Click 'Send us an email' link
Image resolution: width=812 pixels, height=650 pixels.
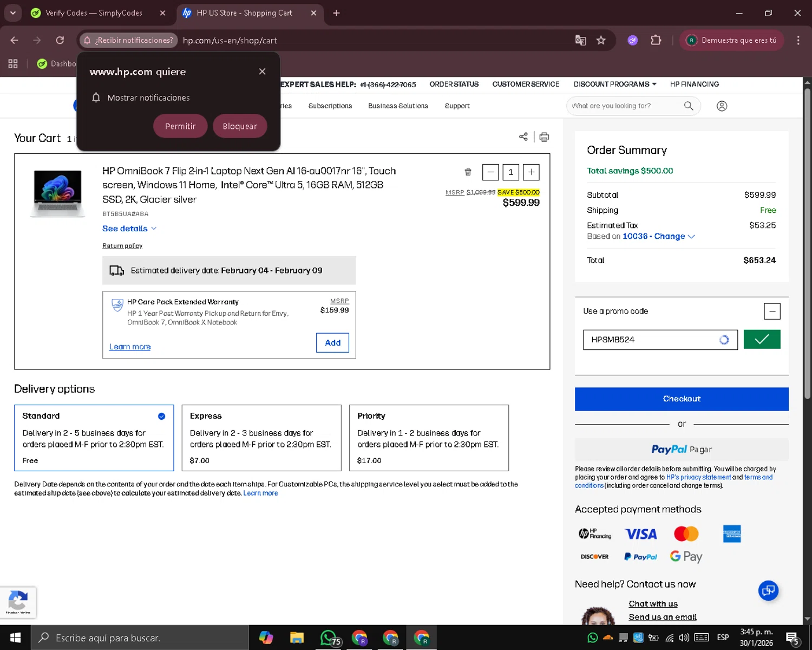(x=662, y=617)
